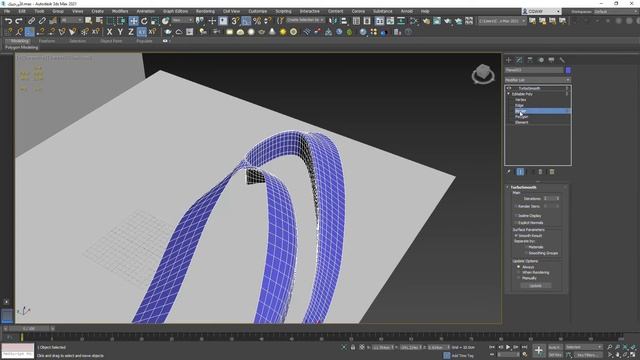Click the Render Setup teapot icon

pos(427,21)
